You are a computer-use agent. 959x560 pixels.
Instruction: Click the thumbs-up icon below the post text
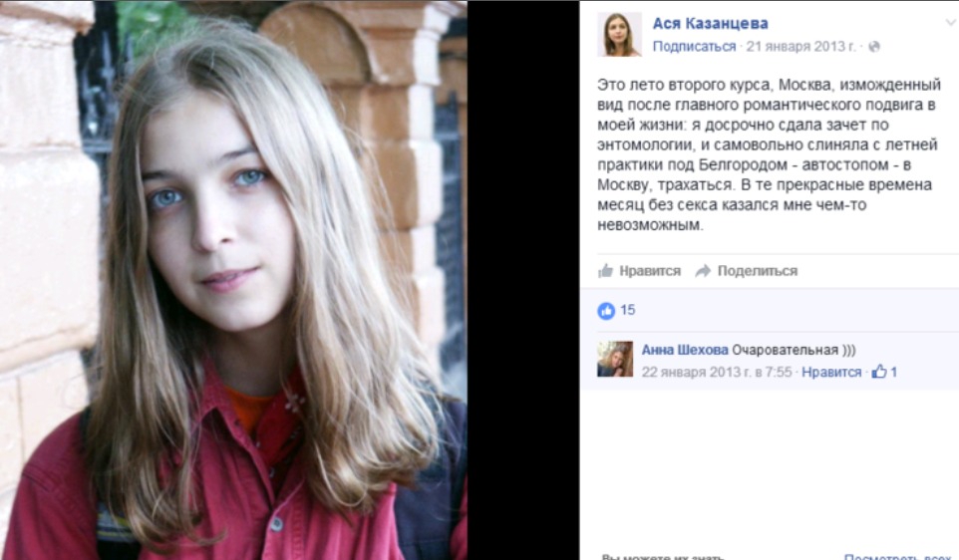click(x=605, y=270)
